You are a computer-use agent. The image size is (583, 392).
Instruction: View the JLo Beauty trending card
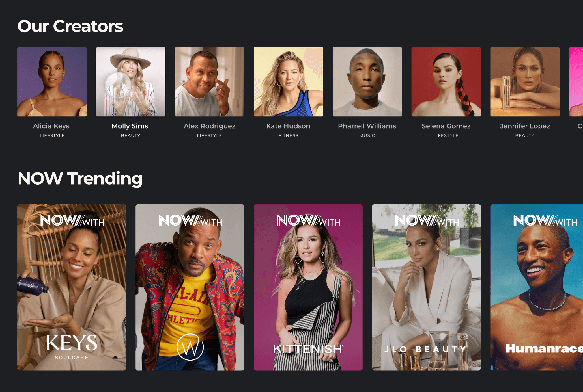[x=426, y=287]
